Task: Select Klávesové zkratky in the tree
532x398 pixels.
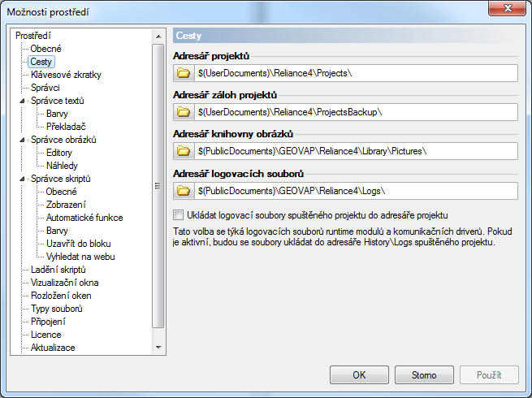Action: 66,75
